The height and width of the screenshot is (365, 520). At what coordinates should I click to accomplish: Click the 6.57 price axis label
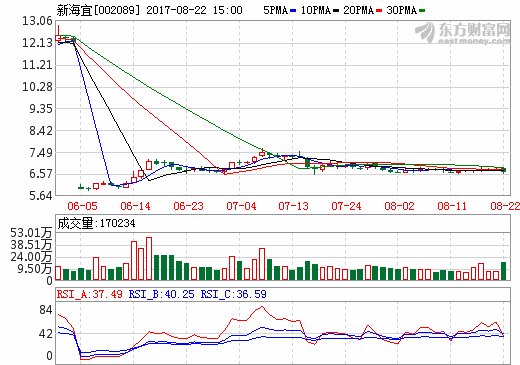41,174
